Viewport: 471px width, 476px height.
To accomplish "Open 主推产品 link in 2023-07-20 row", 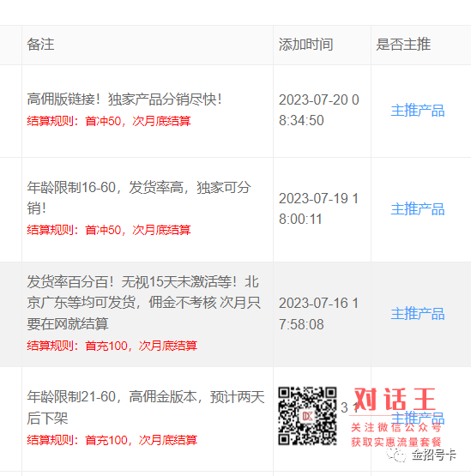I will click(x=418, y=111).
